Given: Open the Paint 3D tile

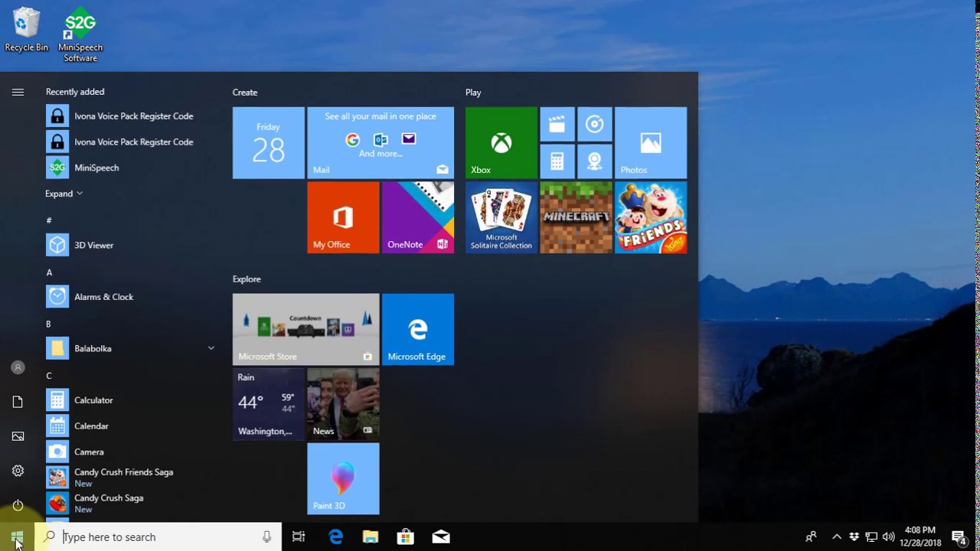Looking at the screenshot, I should [x=343, y=478].
